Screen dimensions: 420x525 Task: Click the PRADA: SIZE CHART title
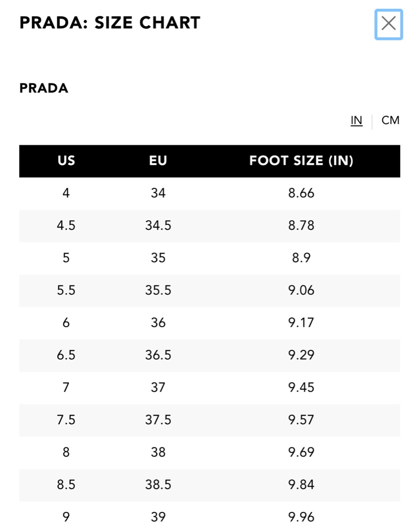(x=110, y=23)
